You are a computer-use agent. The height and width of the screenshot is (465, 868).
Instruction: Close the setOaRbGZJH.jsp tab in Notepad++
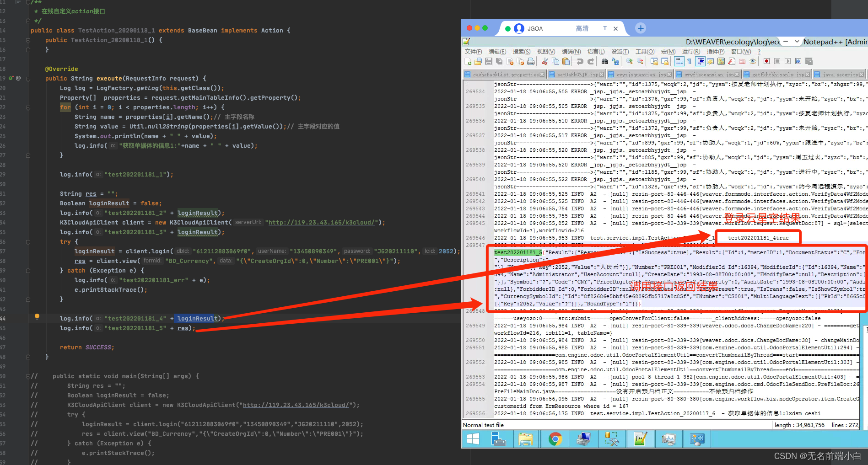[x=602, y=75]
